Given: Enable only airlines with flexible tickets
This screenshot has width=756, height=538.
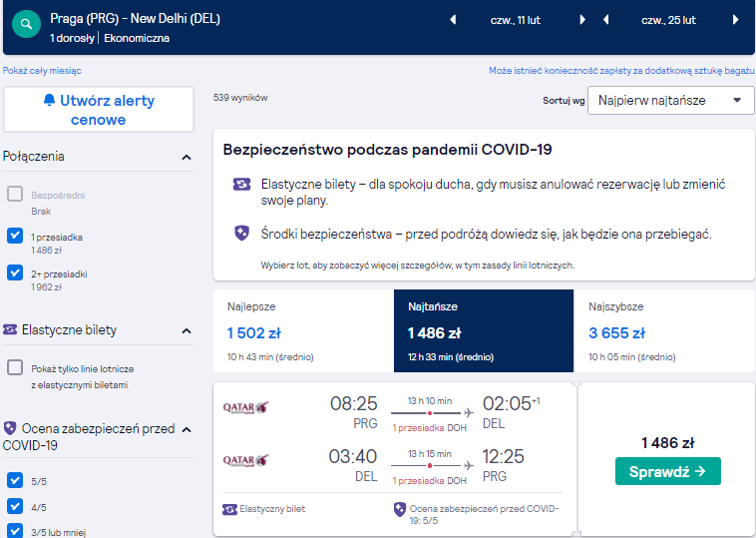Looking at the screenshot, I should click(x=15, y=367).
